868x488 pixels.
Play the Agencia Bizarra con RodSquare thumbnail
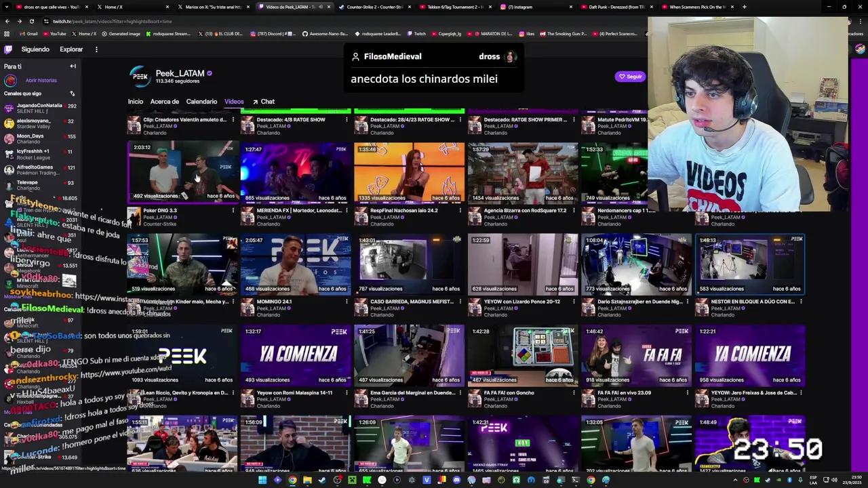click(522, 173)
